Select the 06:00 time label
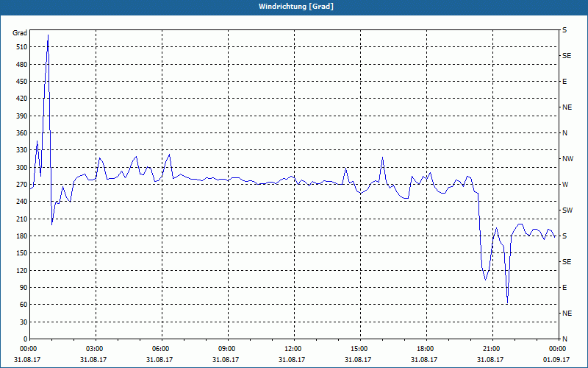This screenshot has height=368, width=588. tap(160, 349)
